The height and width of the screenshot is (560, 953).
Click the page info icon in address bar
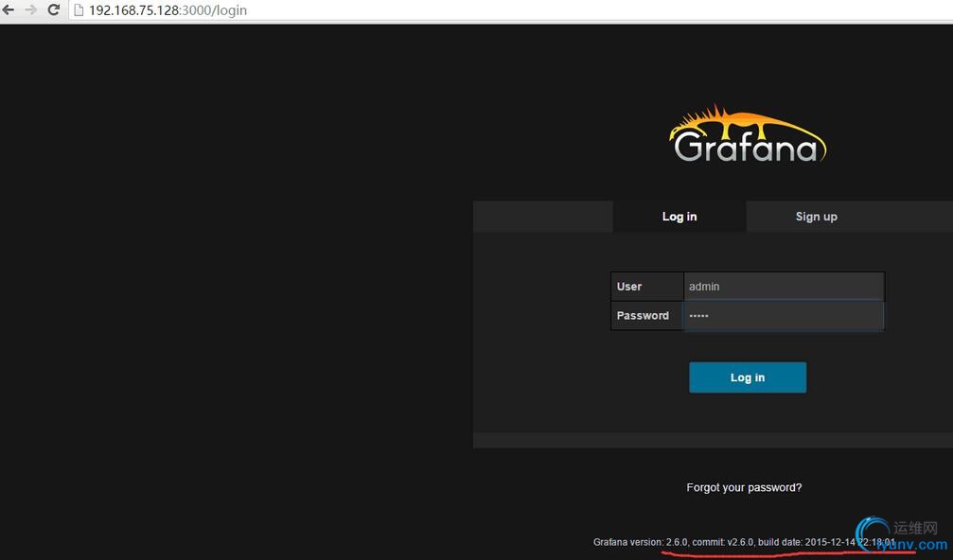pyautogui.click(x=79, y=10)
